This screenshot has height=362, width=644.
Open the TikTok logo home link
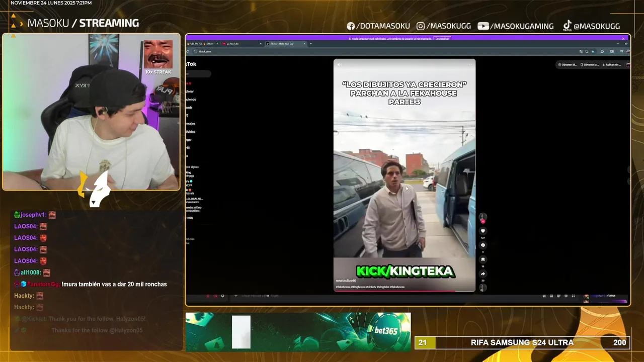click(x=191, y=64)
